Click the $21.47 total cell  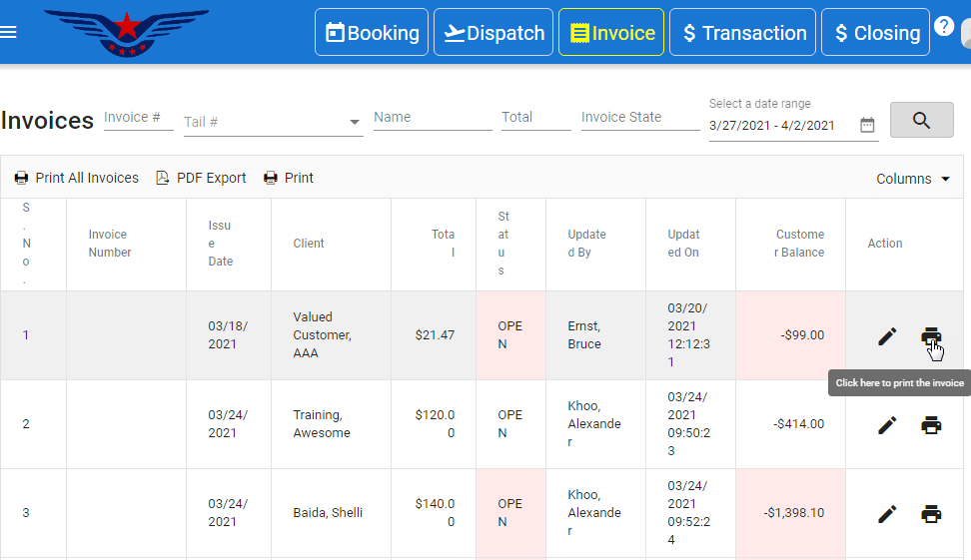click(435, 334)
